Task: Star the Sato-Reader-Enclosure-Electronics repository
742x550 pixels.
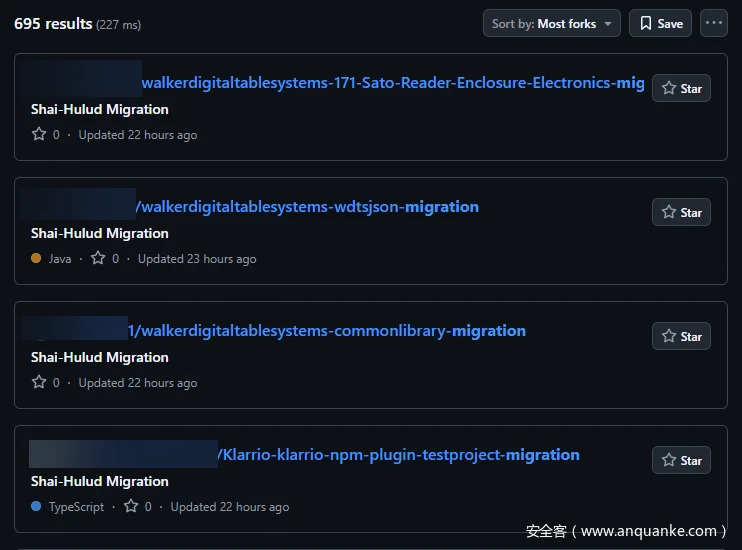Action: tap(681, 88)
